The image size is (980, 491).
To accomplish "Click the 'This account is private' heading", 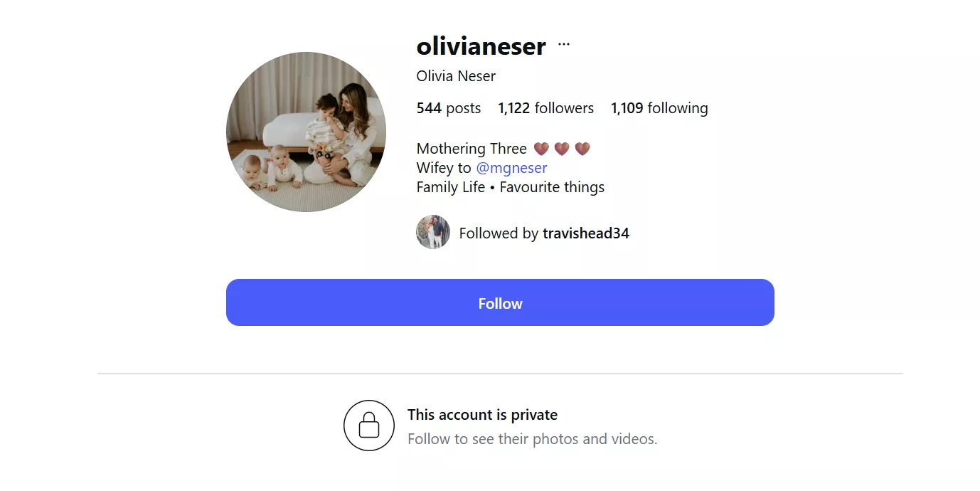I will click(x=482, y=415).
